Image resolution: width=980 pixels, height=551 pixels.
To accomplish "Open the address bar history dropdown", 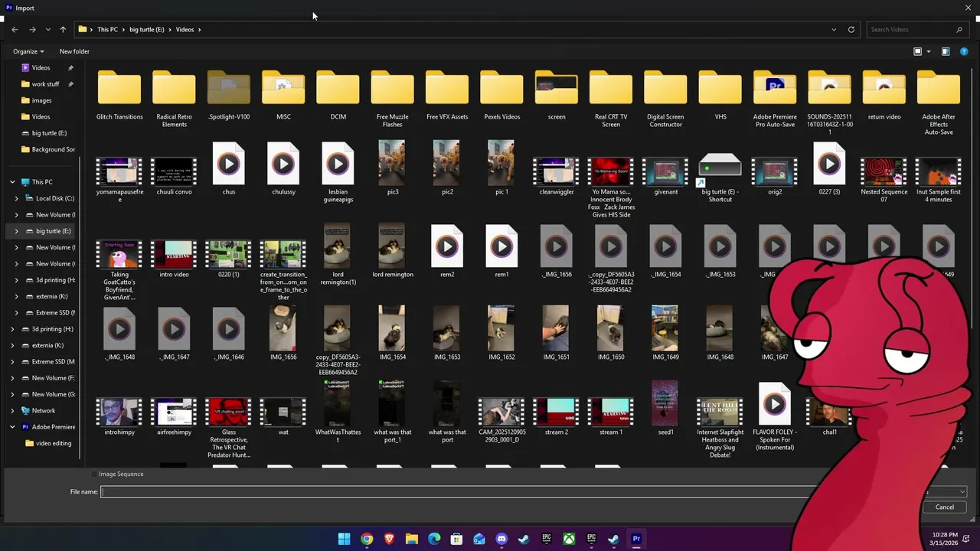I will point(834,29).
